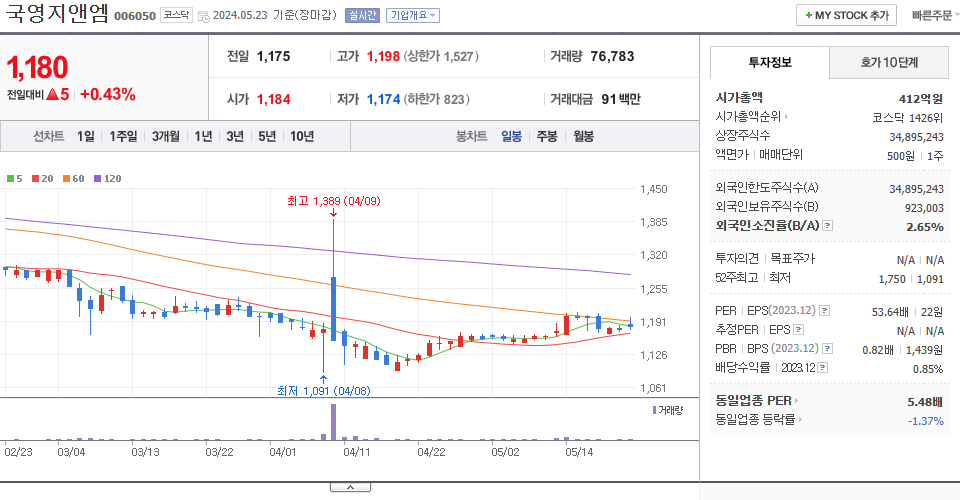
Task: Click the 코스닥 market badge
Action: pos(176,15)
